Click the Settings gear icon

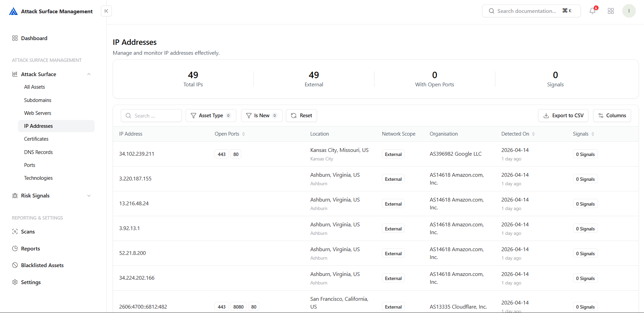(x=15, y=282)
